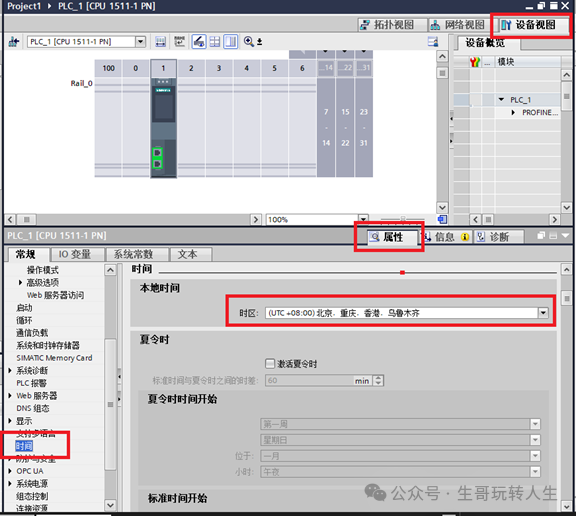Select SIMATIC Memory Card tree item
The width and height of the screenshot is (576, 516).
tap(54, 358)
